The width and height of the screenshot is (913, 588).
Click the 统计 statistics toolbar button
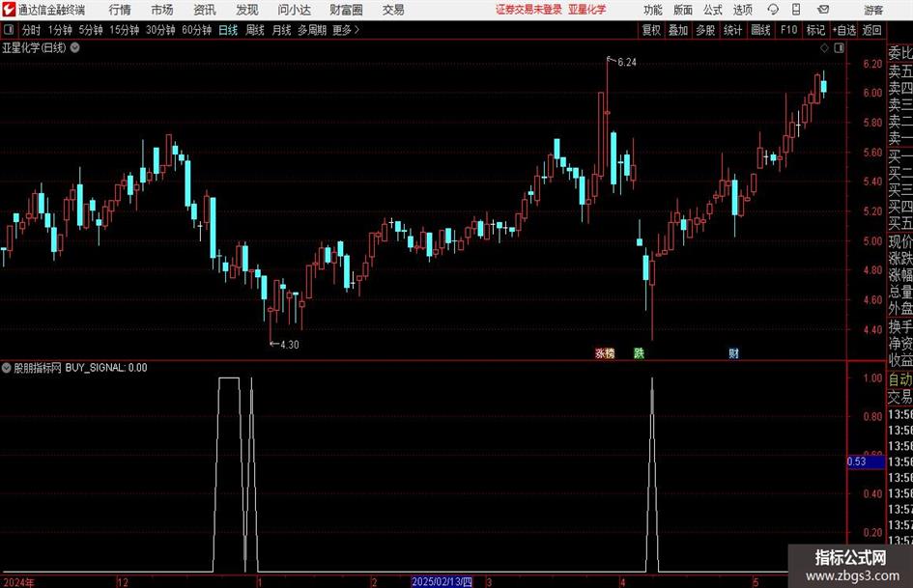[x=732, y=30]
